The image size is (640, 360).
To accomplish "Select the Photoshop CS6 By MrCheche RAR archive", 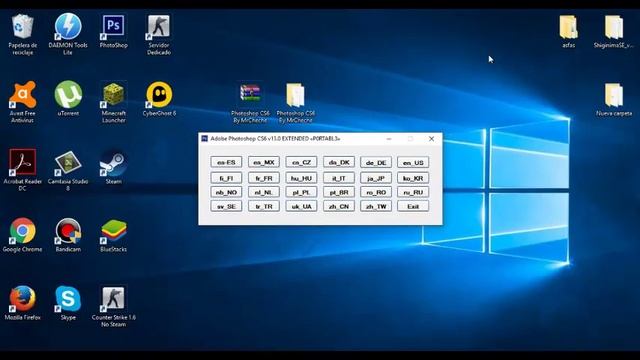I will click(250, 103).
